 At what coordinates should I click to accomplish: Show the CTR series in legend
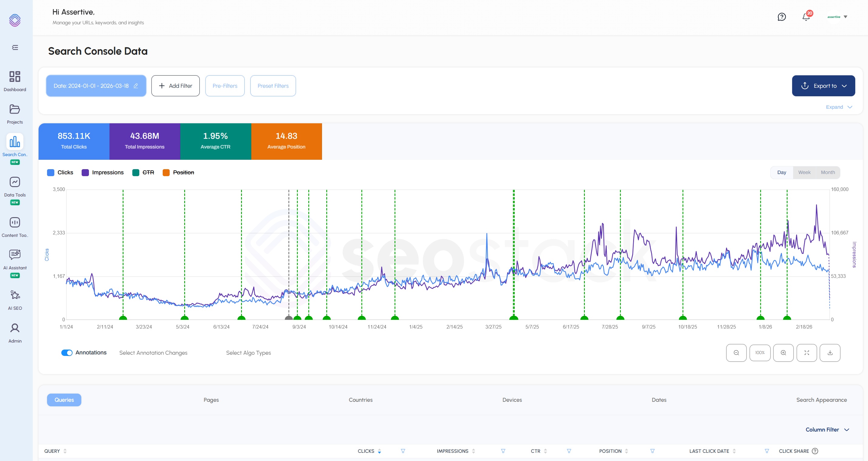coord(148,173)
